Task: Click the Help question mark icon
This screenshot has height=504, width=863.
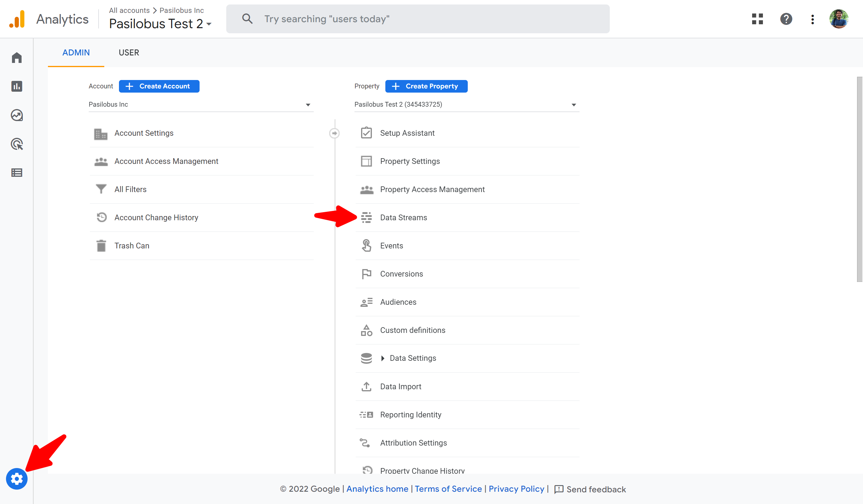Action: (786, 19)
